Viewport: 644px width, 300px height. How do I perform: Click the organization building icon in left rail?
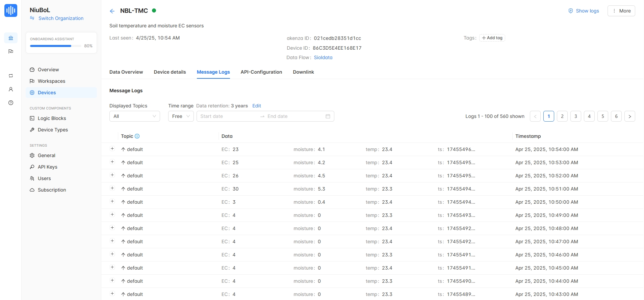11,38
